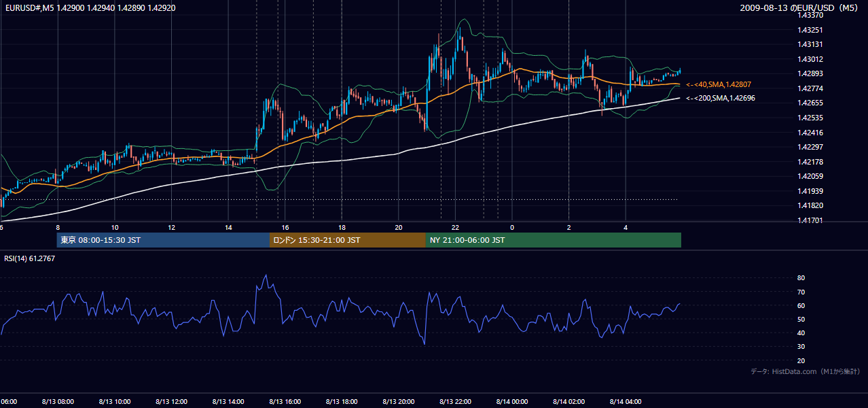Click hour 16 on price chart time axis
The image size is (868, 408).
click(x=285, y=227)
